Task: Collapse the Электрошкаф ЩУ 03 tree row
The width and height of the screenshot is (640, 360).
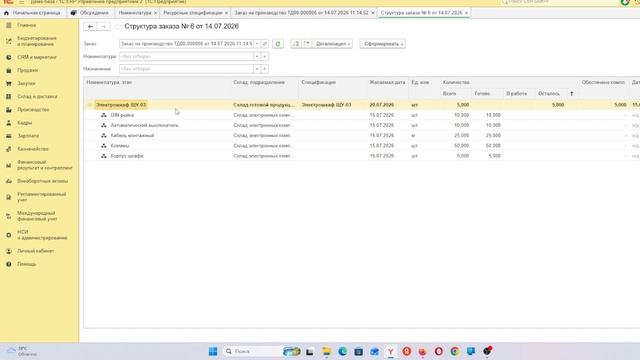Action: tap(89, 105)
